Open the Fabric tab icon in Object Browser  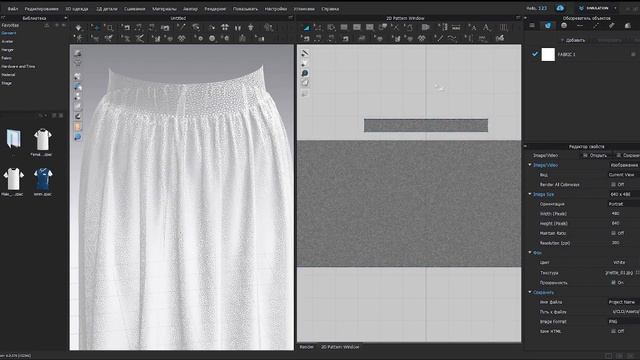click(548, 26)
